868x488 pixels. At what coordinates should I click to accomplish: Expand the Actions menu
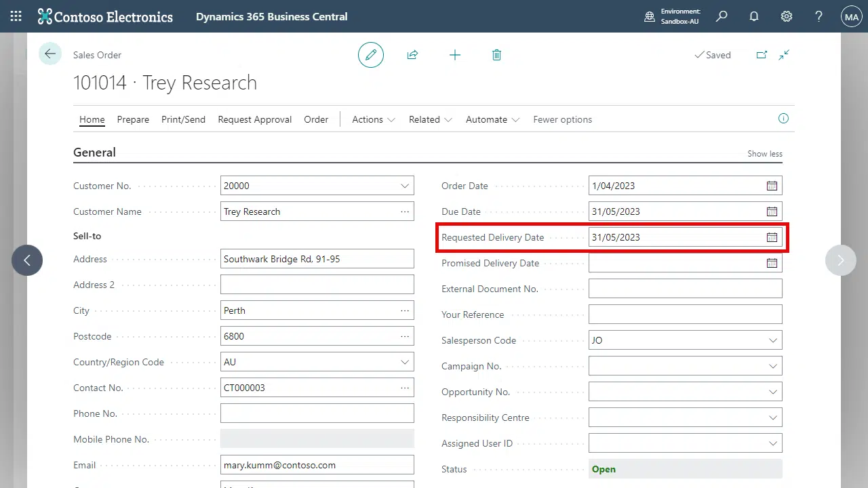(374, 119)
